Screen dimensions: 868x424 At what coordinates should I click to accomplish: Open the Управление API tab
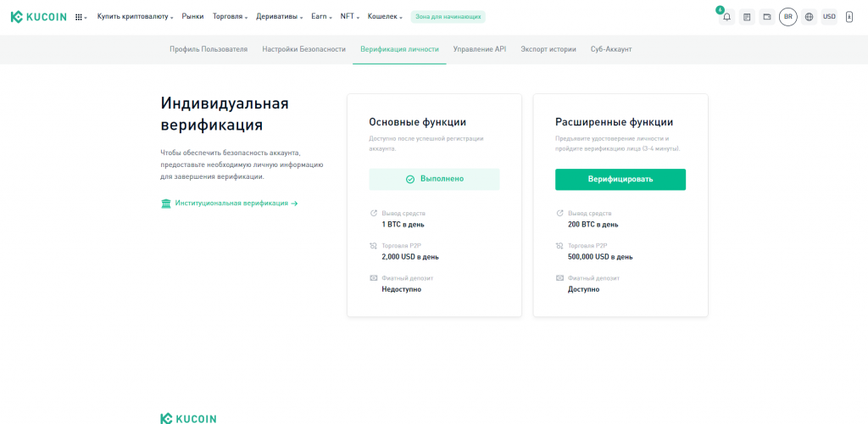480,49
